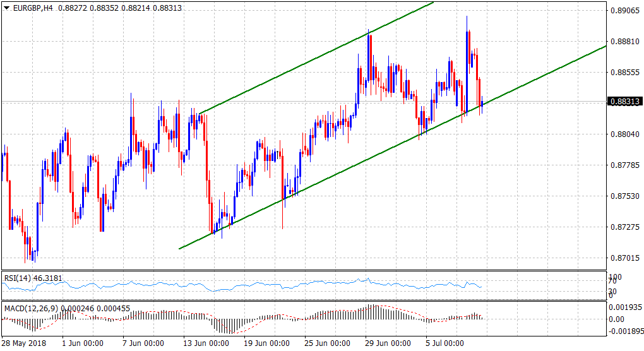Click the 5 Jul 00:00 date label
644x351 pixels.
tap(446, 343)
